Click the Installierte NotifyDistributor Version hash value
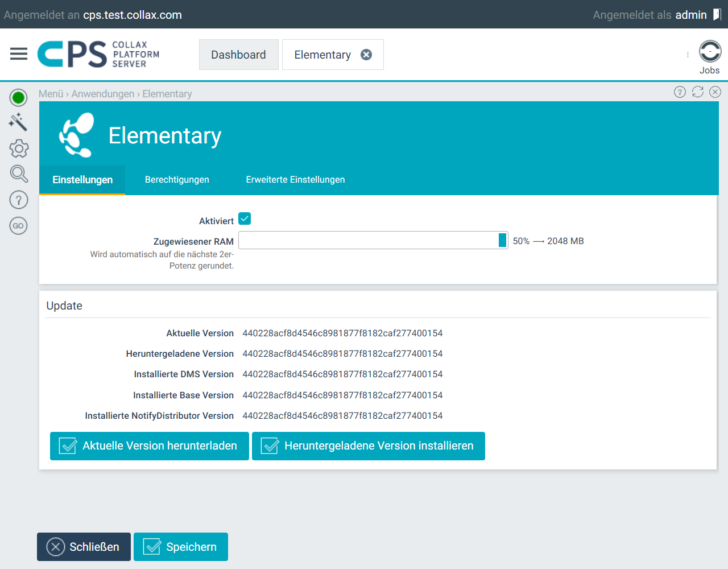The image size is (728, 569). (342, 416)
